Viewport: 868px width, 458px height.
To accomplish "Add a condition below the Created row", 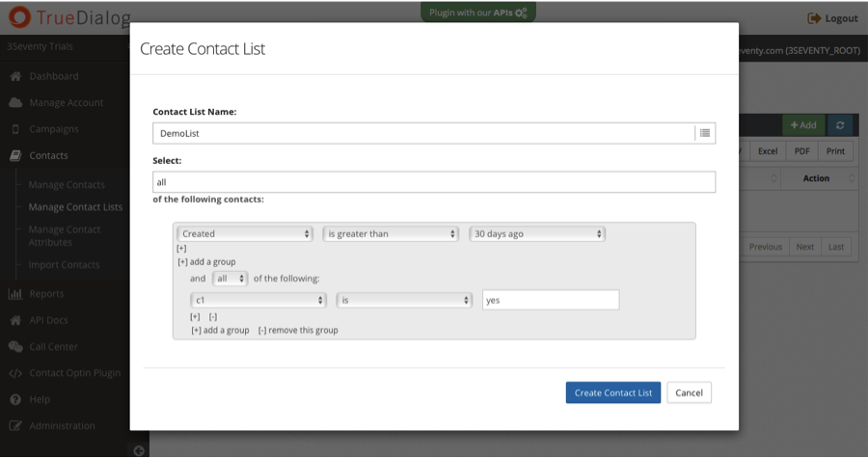I will click(x=181, y=249).
